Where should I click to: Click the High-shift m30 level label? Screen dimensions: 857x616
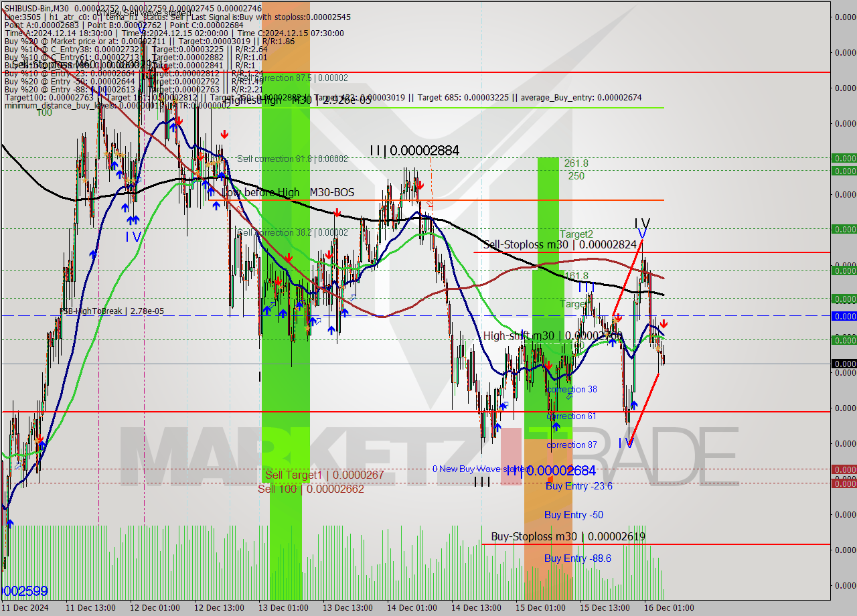click(x=553, y=336)
